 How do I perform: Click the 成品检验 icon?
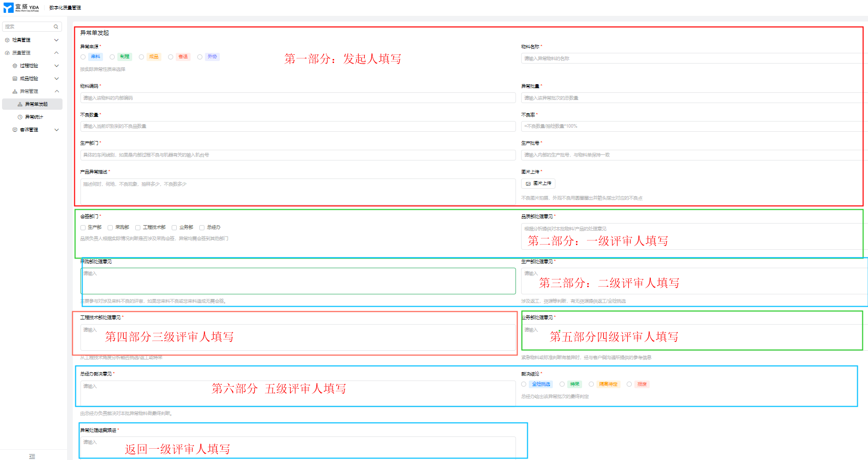(15, 78)
